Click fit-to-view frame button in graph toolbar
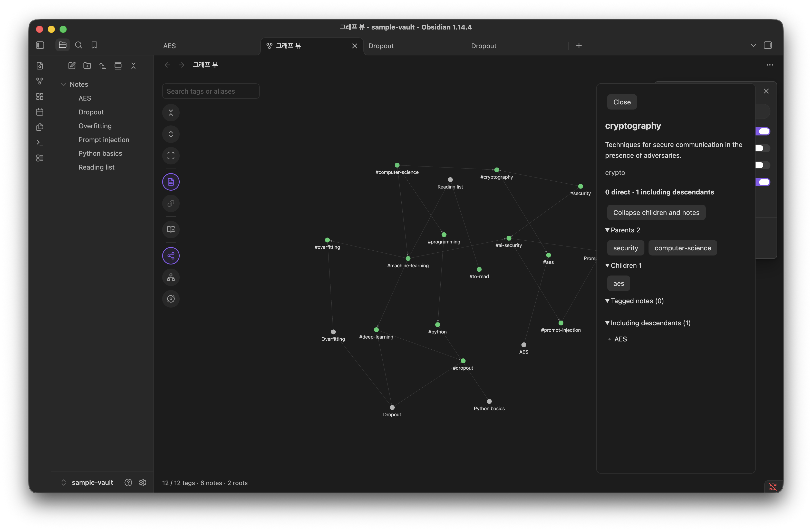Image resolution: width=812 pixels, height=531 pixels. pyautogui.click(x=171, y=156)
